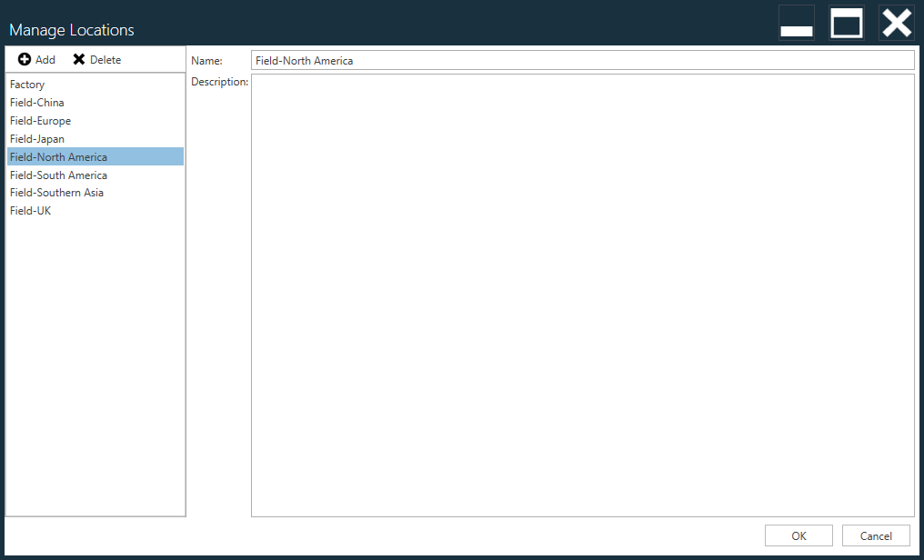
Task: Click the Manage Locations title text
Action: [x=71, y=30]
